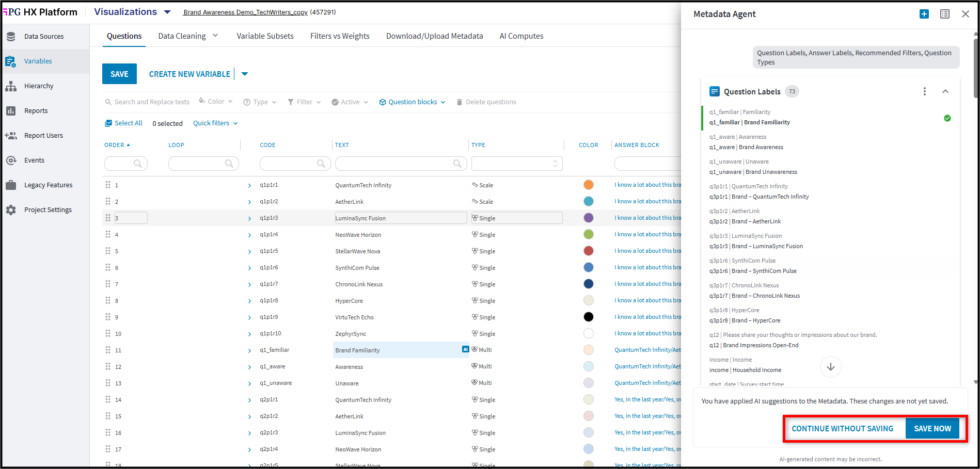The width and height of the screenshot is (980, 469).
Task: Click CREATE NEW VARIABLE
Action: tap(189, 74)
